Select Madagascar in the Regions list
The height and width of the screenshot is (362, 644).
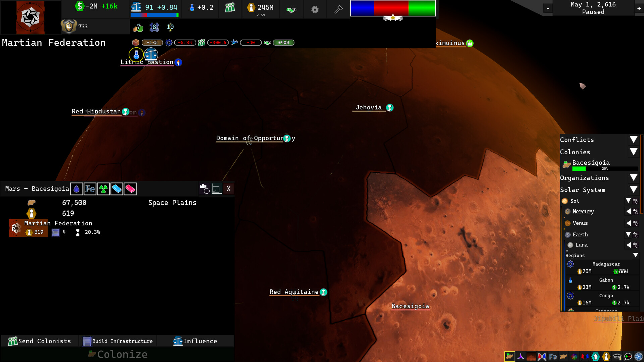[606, 264]
